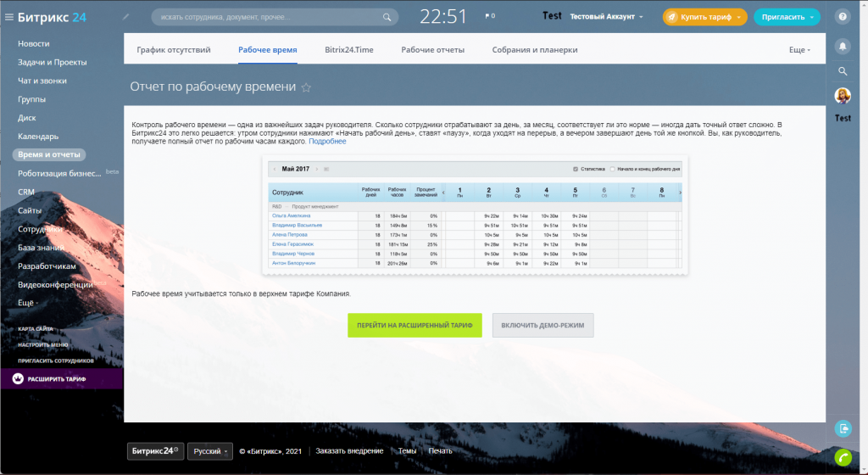The image size is (868, 475).
Task: Click the rocket icon on Купить тариф
Action: (x=671, y=17)
